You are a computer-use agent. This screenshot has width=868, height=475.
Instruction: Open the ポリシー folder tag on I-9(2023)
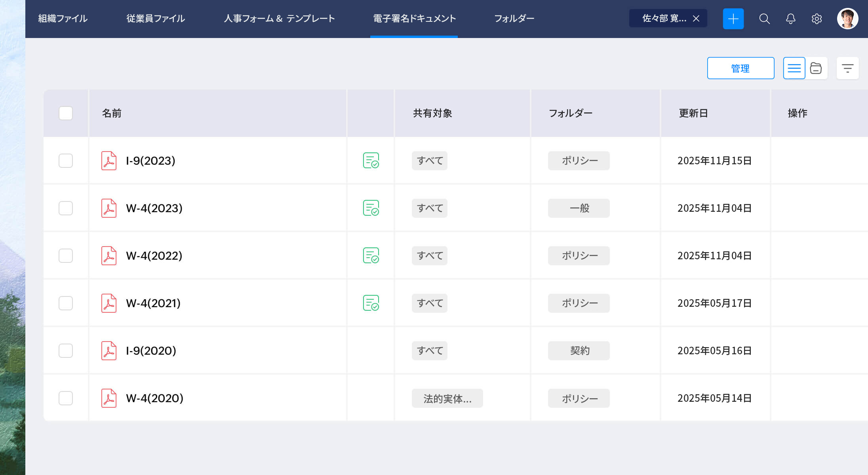click(578, 161)
